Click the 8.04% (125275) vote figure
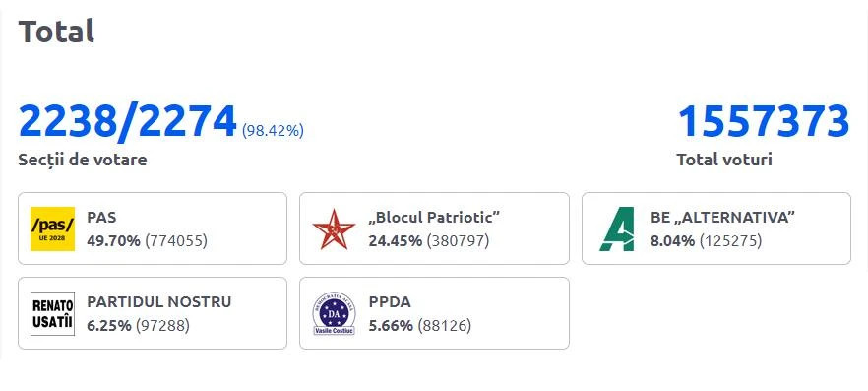Screen dimensions: 868x391 click(x=707, y=241)
